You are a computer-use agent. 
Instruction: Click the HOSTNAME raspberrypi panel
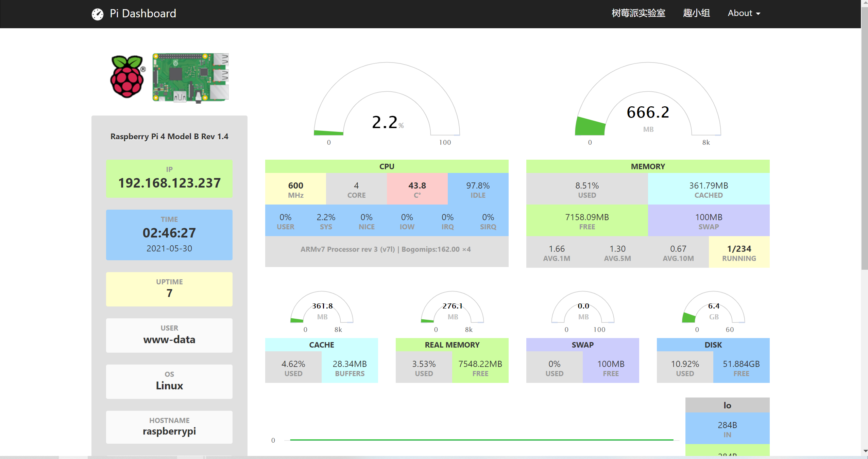click(169, 427)
